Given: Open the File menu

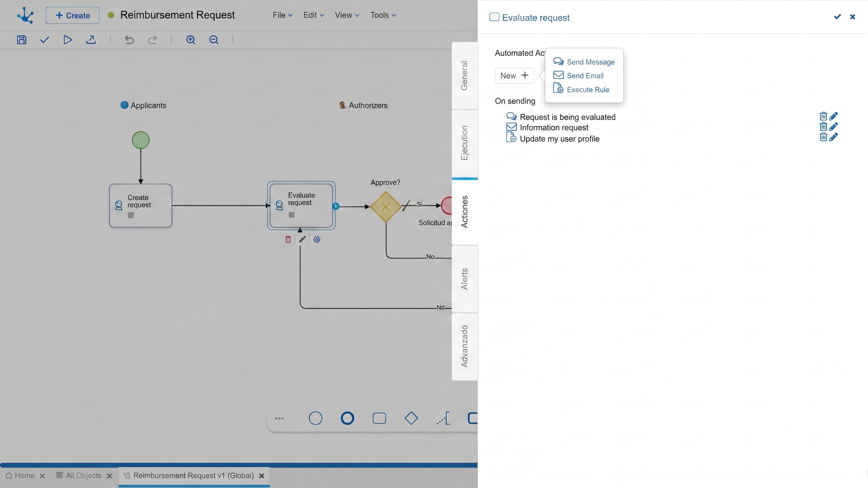Looking at the screenshot, I should (x=282, y=15).
